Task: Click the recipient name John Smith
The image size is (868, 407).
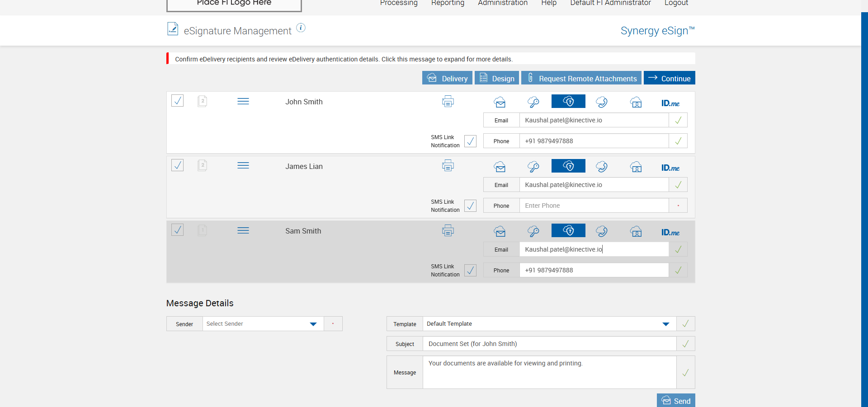Action: [304, 102]
